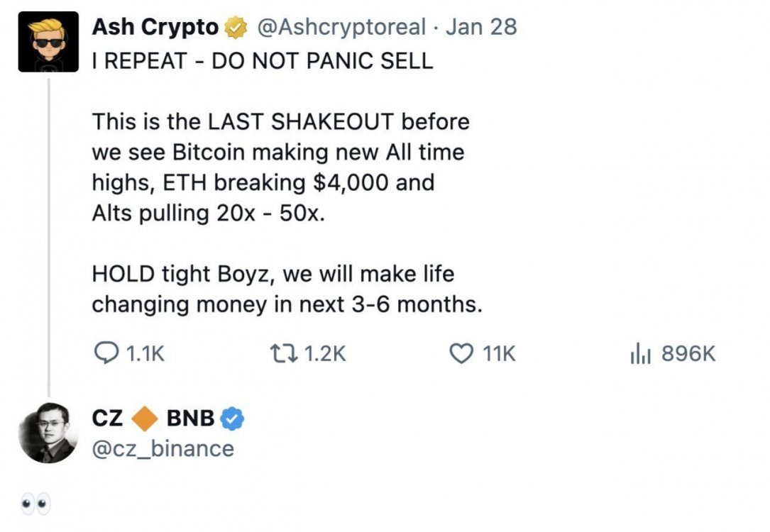770x532 pixels.
Task: Click the 1.2K retweets count
Action: coord(324,353)
